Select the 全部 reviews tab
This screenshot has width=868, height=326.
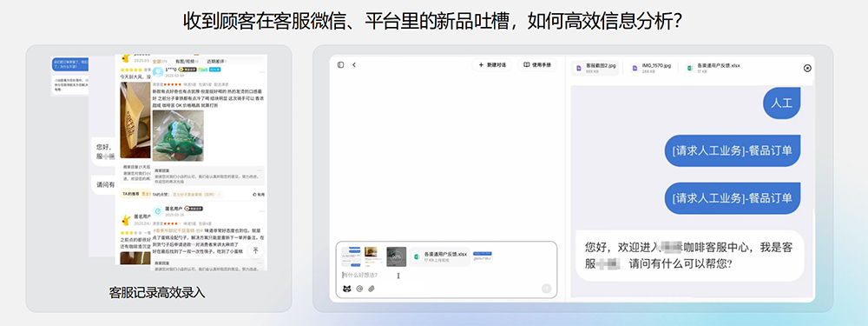pos(160,61)
